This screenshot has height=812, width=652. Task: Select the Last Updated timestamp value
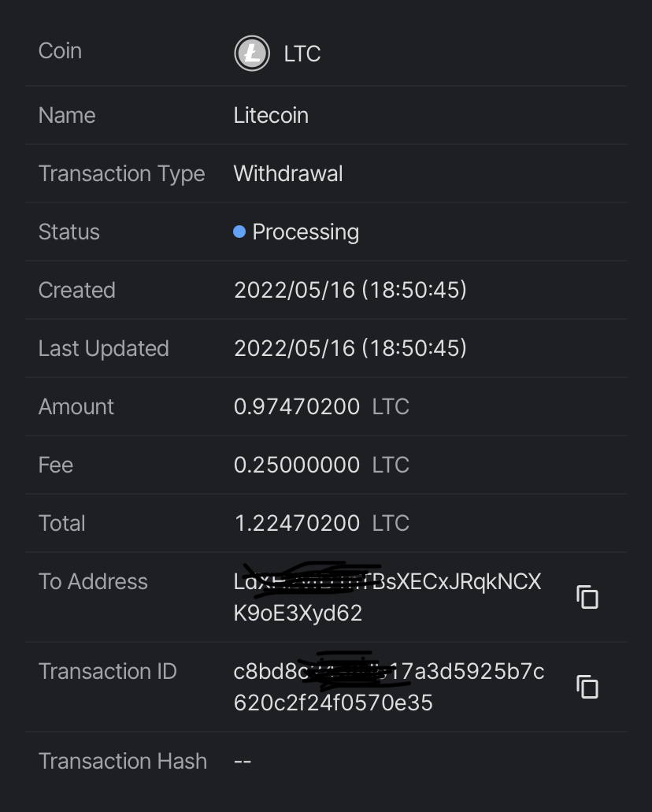(350, 348)
